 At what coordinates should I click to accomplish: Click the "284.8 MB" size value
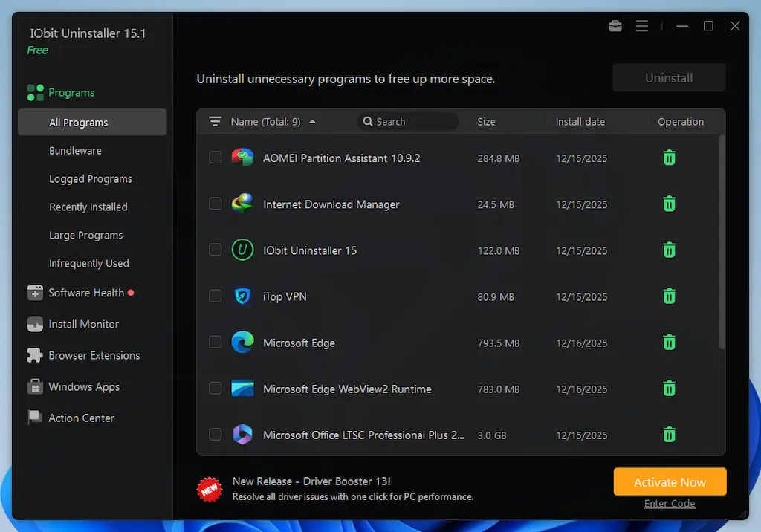coord(498,158)
